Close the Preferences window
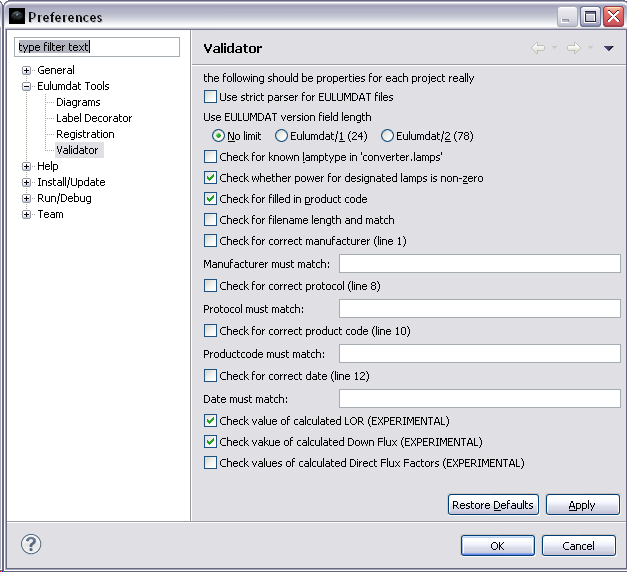Image resolution: width=627 pixels, height=572 pixels. coord(613,17)
